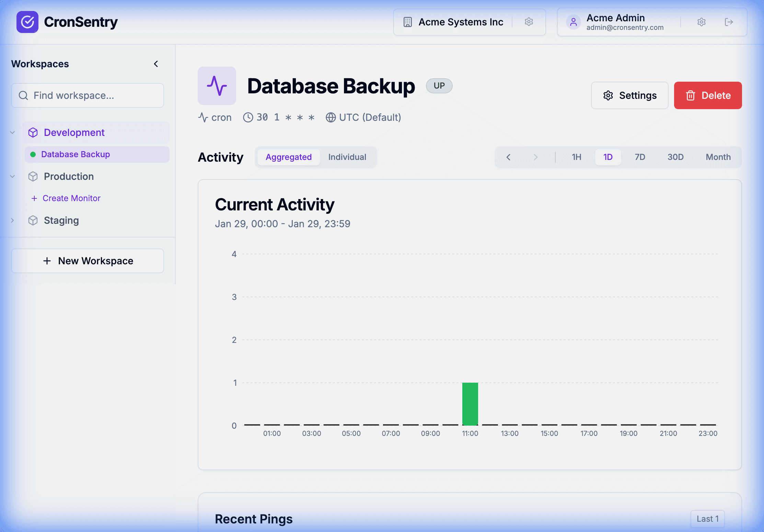Click the clock icon next to the cron schedule
The height and width of the screenshot is (532, 764).
[x=248, y=117]
